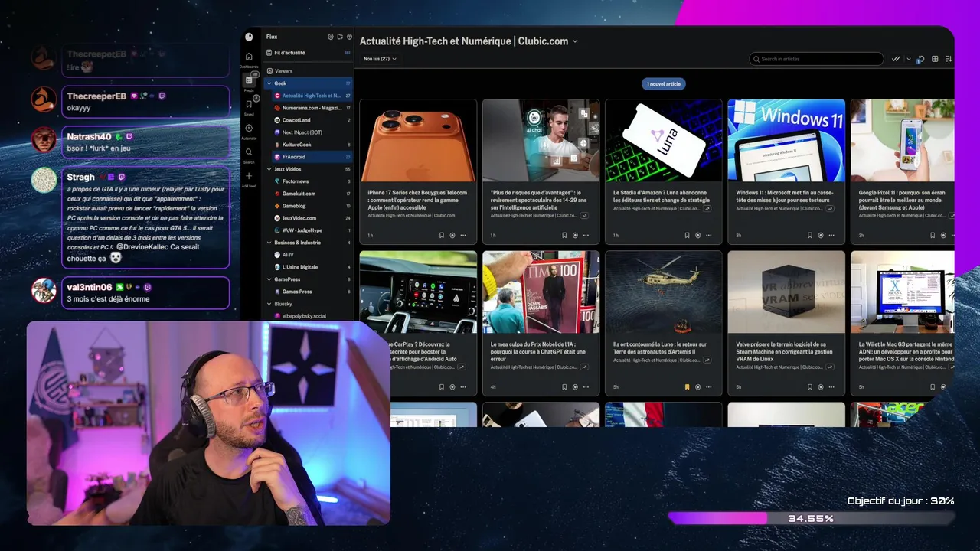Toggle read status on the Windows 11 article

[x=821, y=236]
